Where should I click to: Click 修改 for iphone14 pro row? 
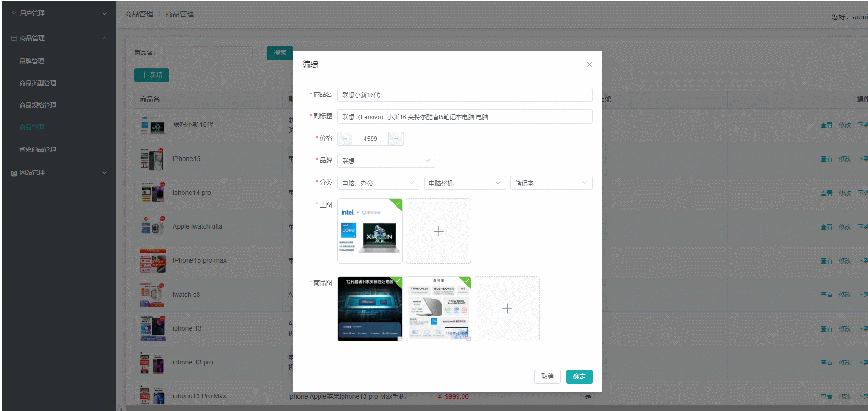point(845,193)
